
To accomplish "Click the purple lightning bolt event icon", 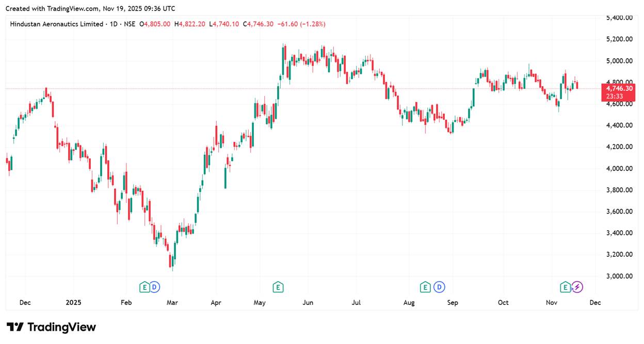I will click(577, 287).
